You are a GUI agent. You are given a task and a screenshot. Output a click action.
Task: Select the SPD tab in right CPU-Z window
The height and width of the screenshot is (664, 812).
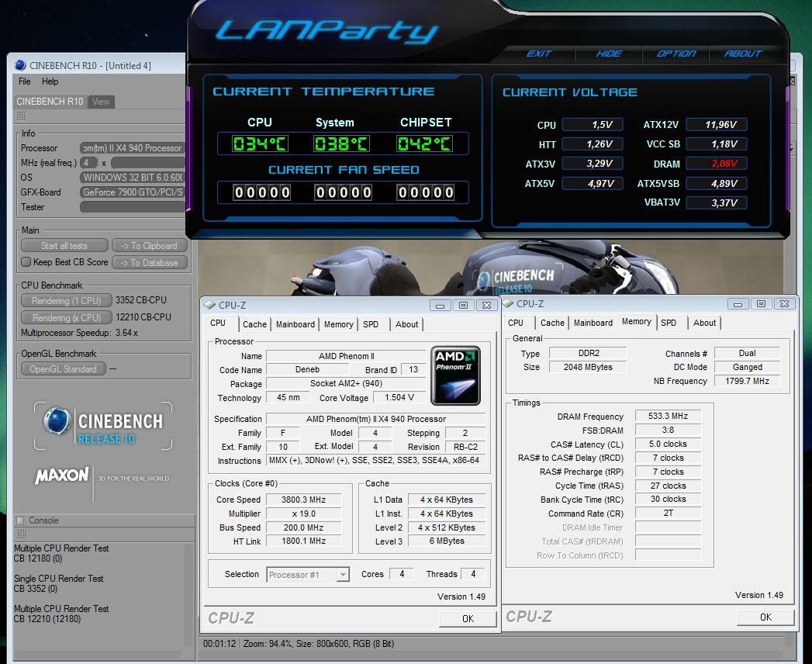pos(669,323)
